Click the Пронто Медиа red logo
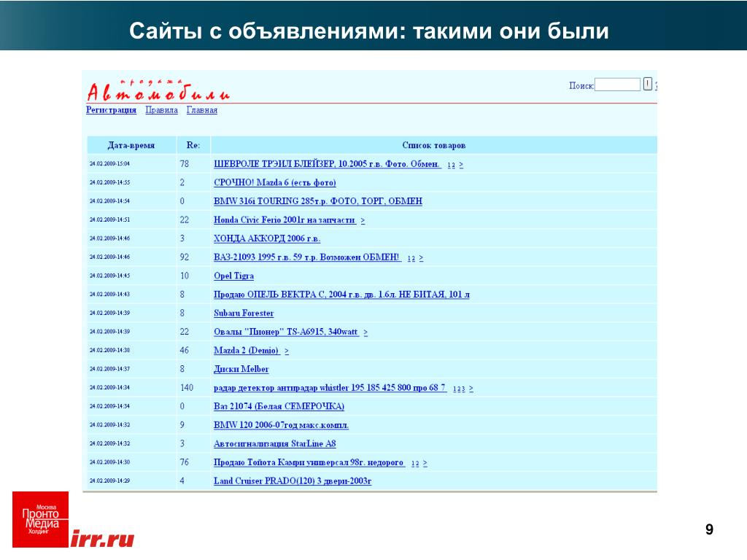The image size is (747, 560). point(41,519)
